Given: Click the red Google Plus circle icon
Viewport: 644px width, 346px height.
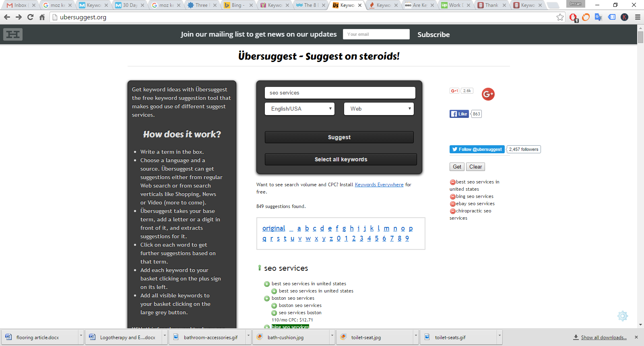Looking at the screenshot, I should (x=488, y=94).
